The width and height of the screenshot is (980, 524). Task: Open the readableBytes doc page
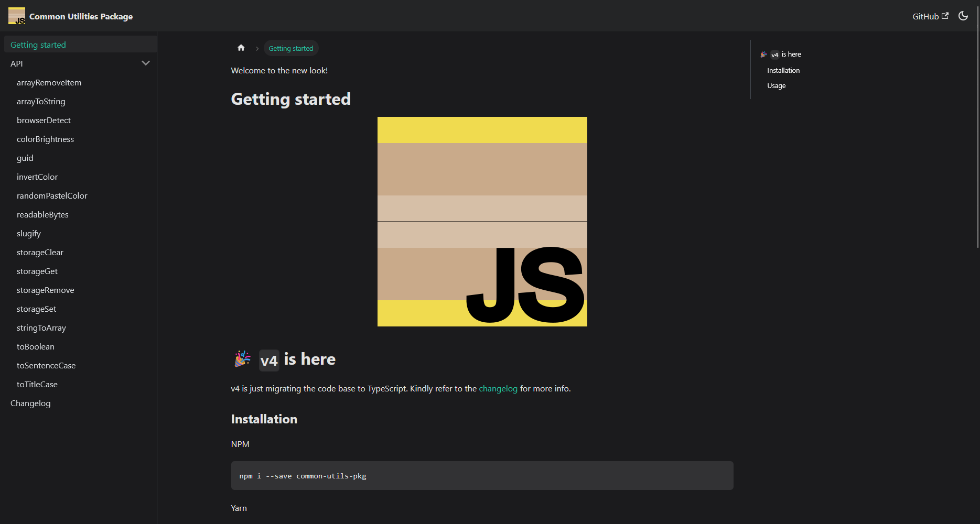[x=42, y=214]
